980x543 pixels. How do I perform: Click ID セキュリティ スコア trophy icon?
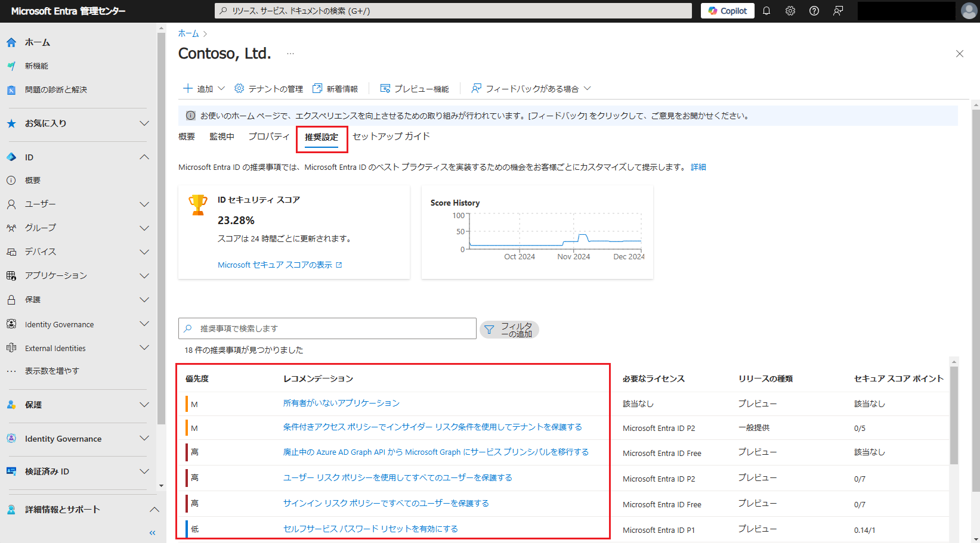(x=198, y=205)
